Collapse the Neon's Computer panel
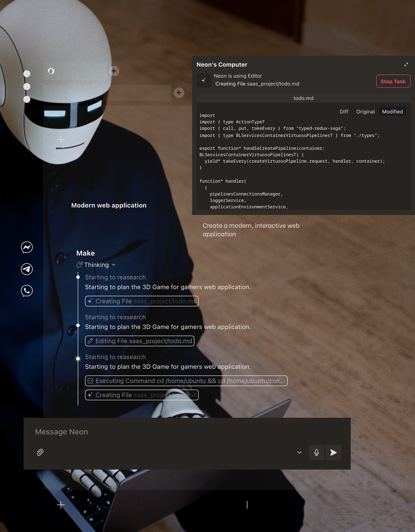The image size is (415, 532). pos(406,65)
